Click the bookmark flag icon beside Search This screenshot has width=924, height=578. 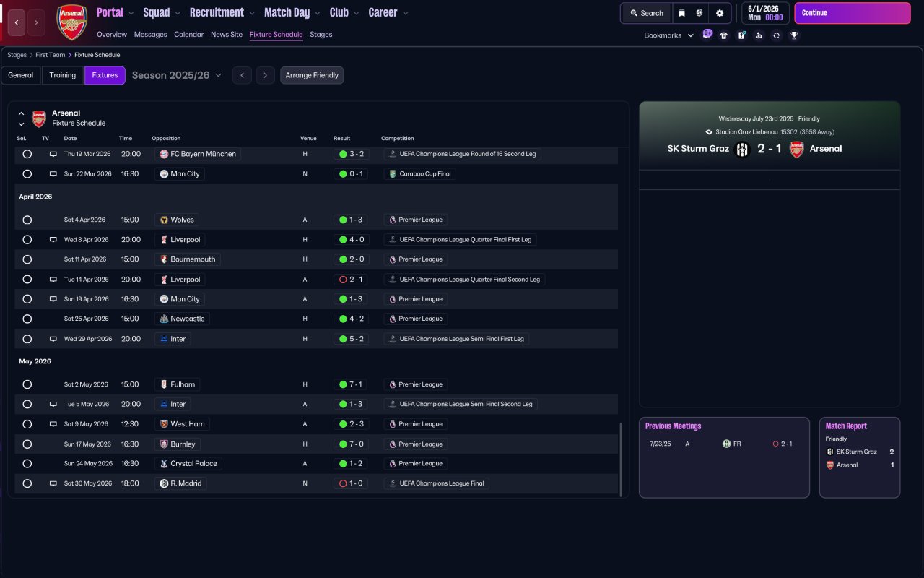click(681, 13)
